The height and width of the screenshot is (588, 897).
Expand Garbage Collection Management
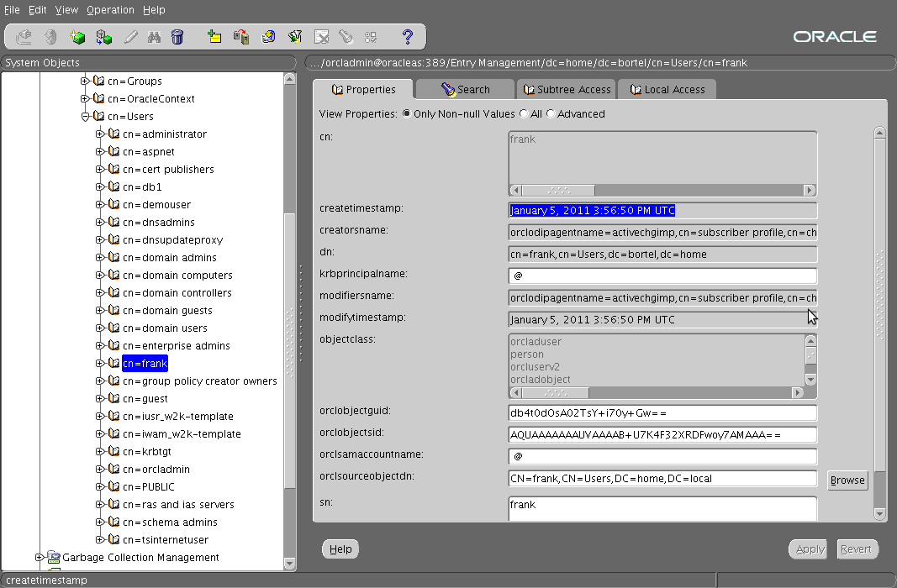(x=38, y=557)
